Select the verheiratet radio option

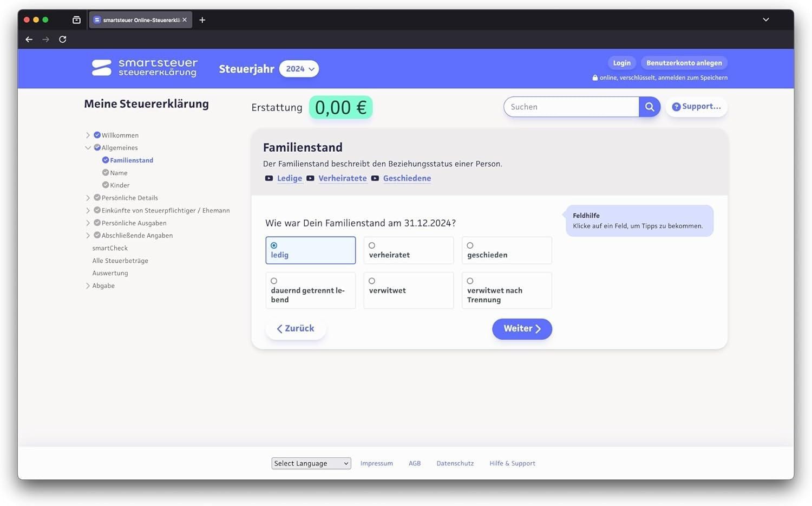[372, 245]
